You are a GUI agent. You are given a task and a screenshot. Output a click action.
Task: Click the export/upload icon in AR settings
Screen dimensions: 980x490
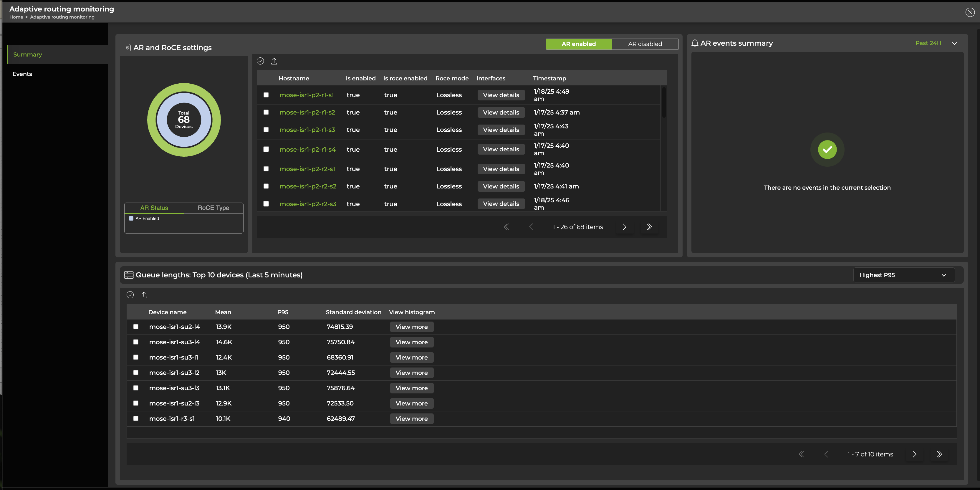274,61
